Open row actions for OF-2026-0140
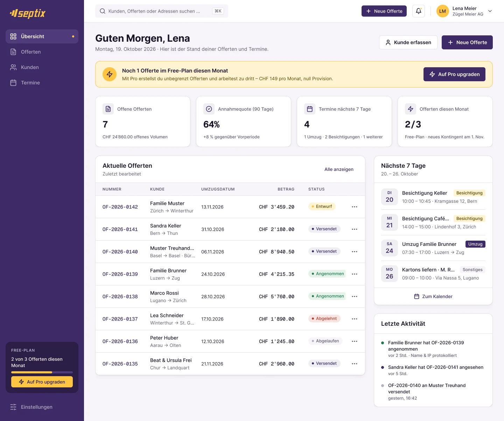504x421 pixels. click(355, 251)
